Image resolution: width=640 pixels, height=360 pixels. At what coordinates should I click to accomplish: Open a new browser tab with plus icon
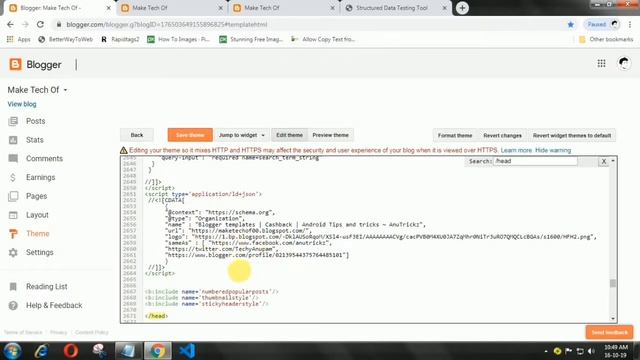click(462, 8)
